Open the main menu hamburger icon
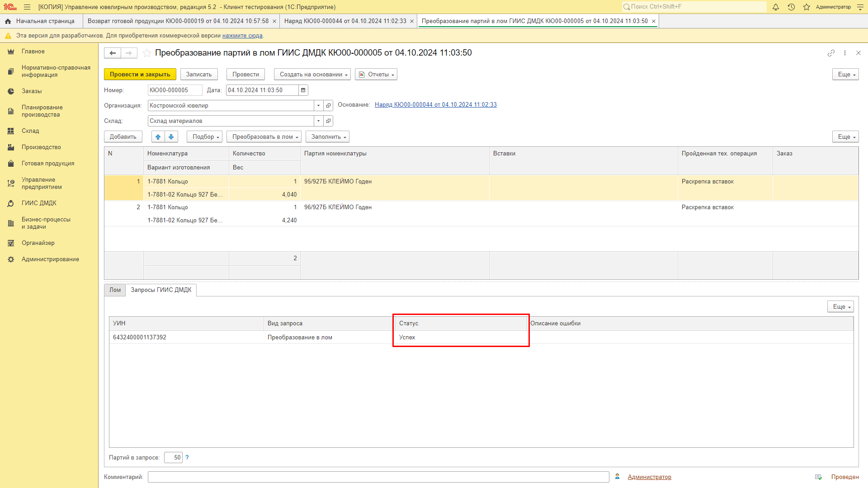 pyautogui.click(x=27, y=7)
